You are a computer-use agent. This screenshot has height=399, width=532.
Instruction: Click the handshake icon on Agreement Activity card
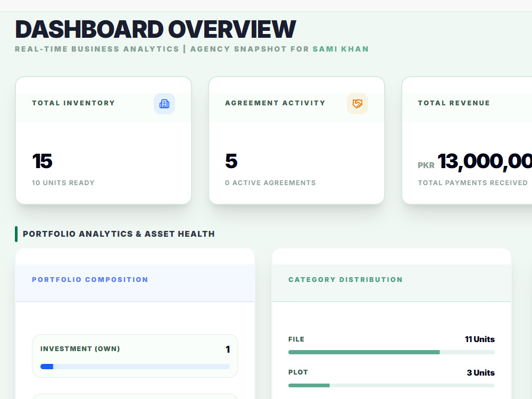click(x=358, y=104)
